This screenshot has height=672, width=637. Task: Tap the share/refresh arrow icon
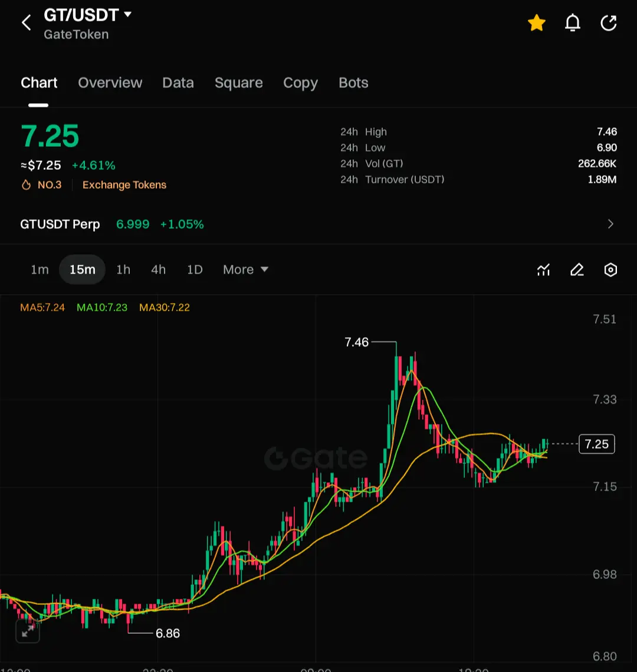coord(608,23)
